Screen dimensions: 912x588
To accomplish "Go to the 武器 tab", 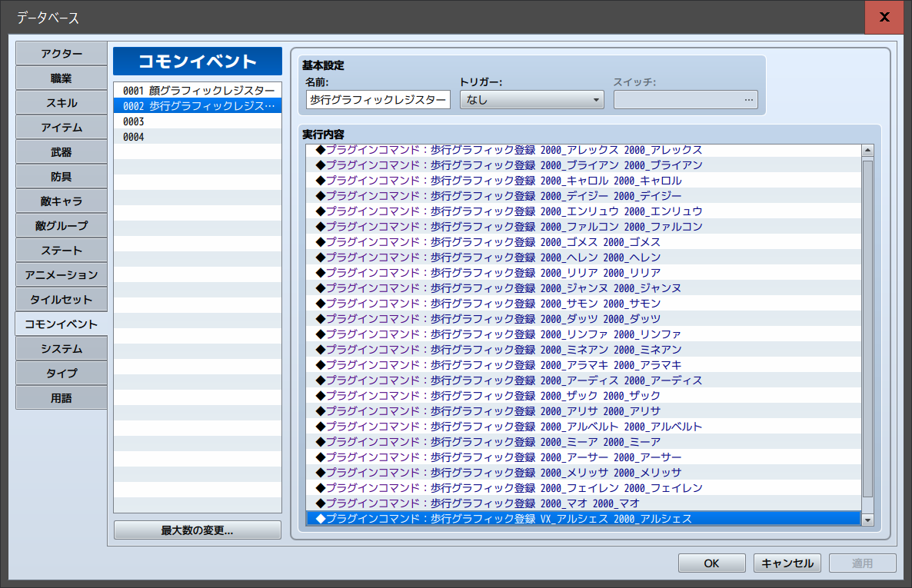I will coord(61,151).
